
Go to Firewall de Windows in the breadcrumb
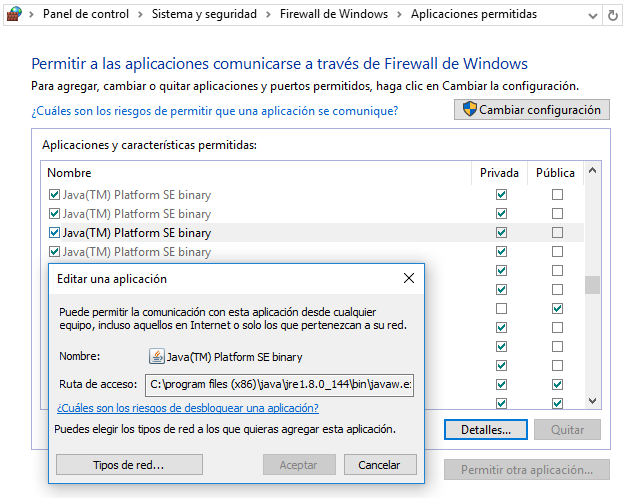pyautogui.click(x=334, y=15)
